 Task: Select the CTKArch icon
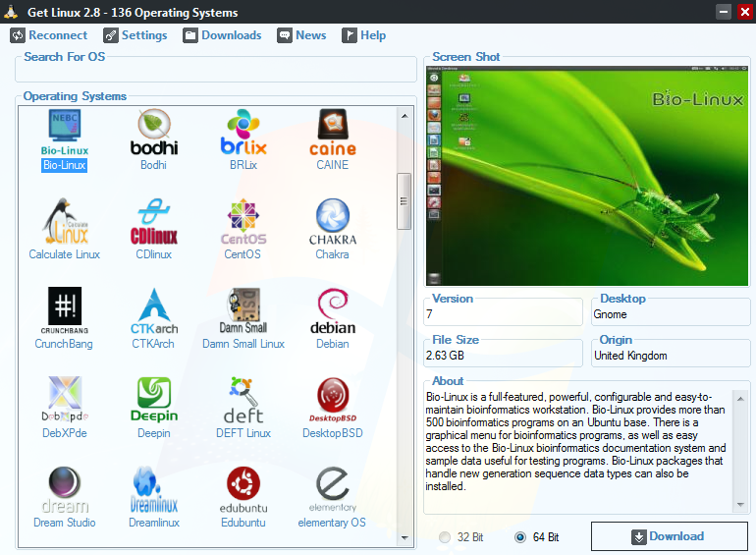[154, 311]
